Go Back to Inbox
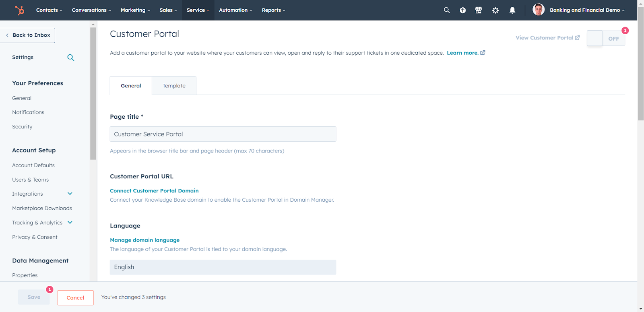 point(27,35)
